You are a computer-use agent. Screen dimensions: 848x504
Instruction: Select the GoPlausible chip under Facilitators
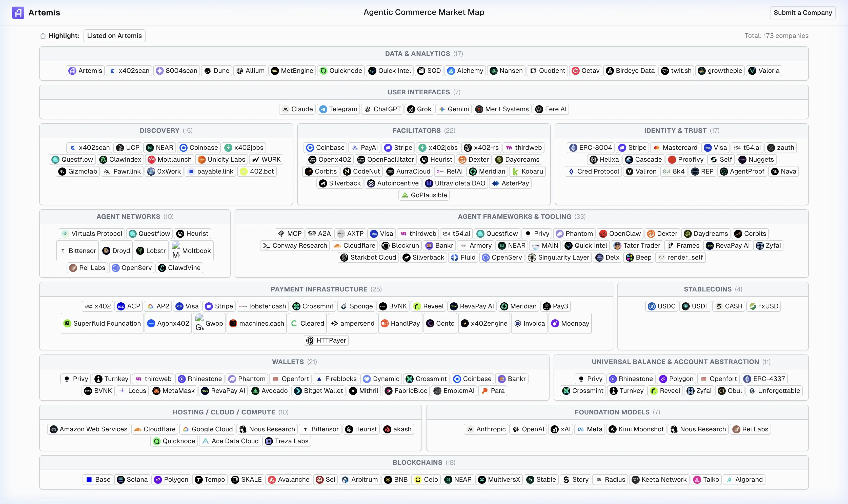click(x=424, y=195)
